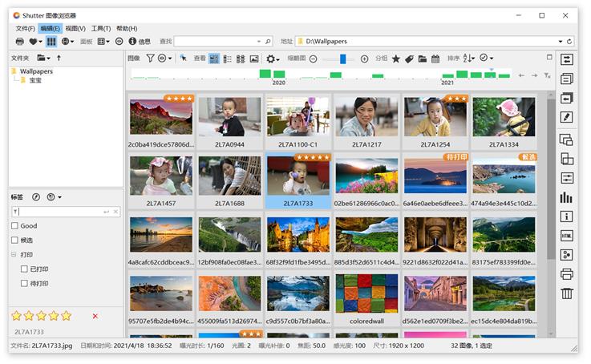Click the magnifier search icon
This screenshot has width=591, height=364.
[x=268, y=42]
